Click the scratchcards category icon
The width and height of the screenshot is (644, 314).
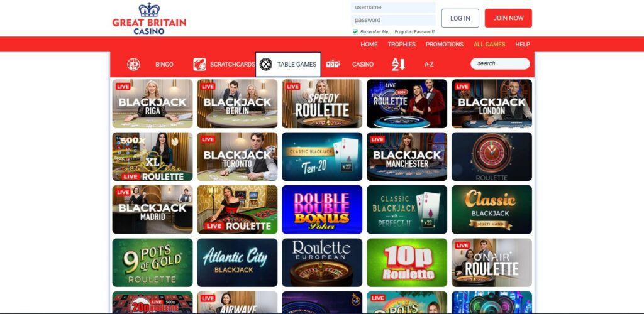199,64
